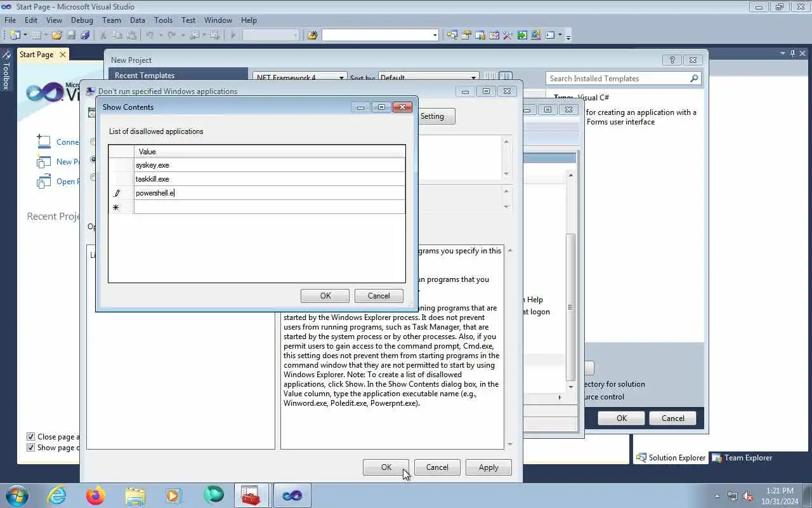Expand the New Project toolbar dropdown arrow

(x=25, y=35)
